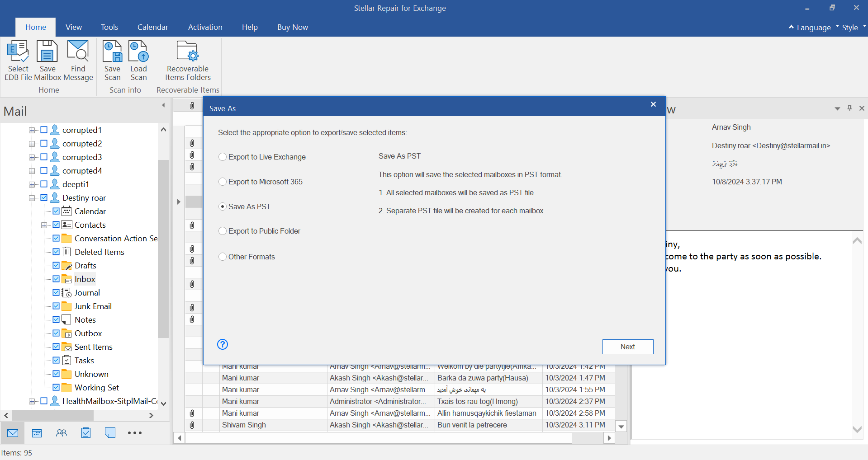The width and height of the screenshot is (868, 460).
Task: Expand the corrupted1 mailbox node
Action: pos(32,130)
